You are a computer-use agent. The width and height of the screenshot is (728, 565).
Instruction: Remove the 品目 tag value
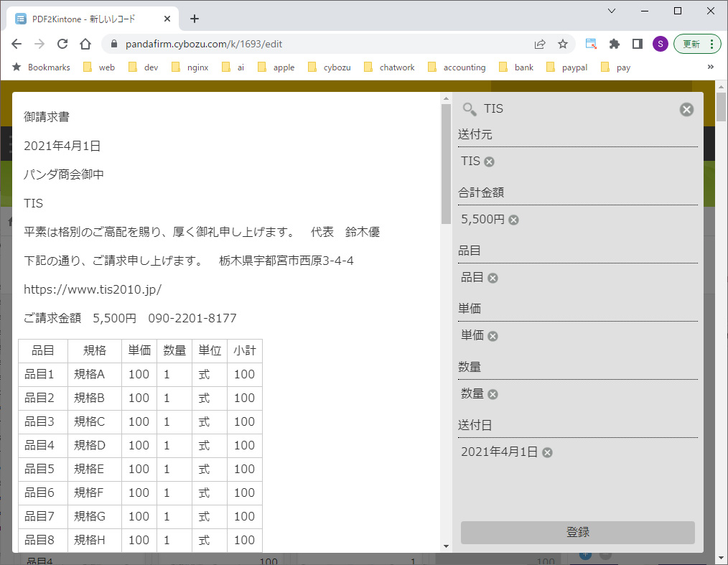click(x=493, y=278)
